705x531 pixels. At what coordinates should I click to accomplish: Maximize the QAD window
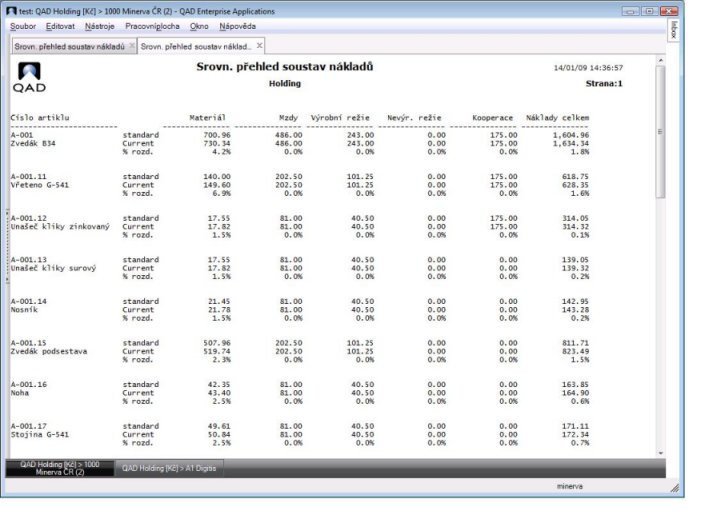649,11
